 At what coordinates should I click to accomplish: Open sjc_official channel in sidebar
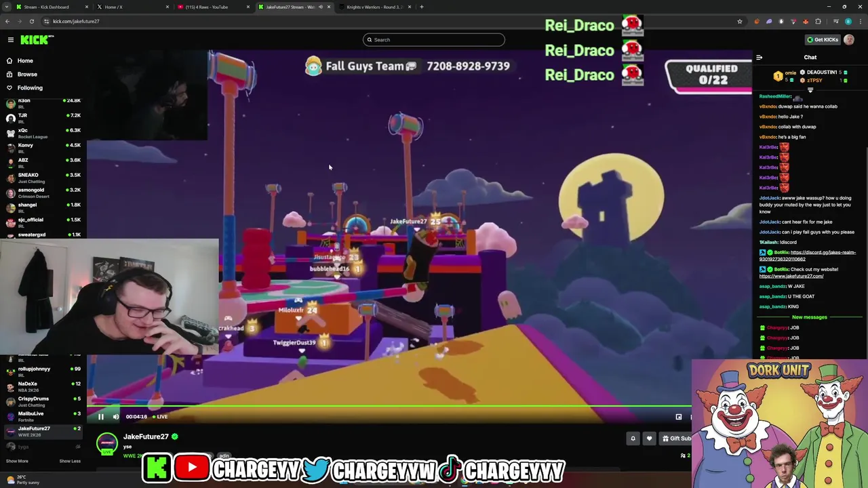coord(42,222)
